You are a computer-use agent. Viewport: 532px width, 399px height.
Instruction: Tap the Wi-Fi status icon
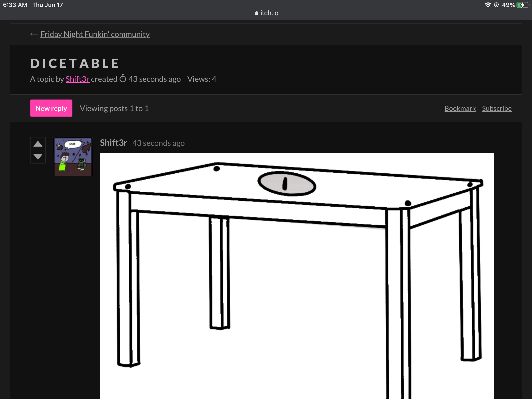488,5
